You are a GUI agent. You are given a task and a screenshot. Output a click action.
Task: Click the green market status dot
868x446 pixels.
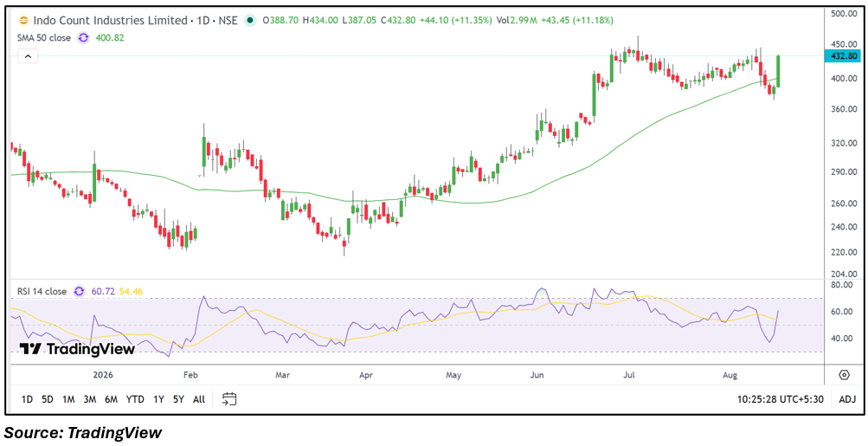pyautogui.click(x=251, y=21)
